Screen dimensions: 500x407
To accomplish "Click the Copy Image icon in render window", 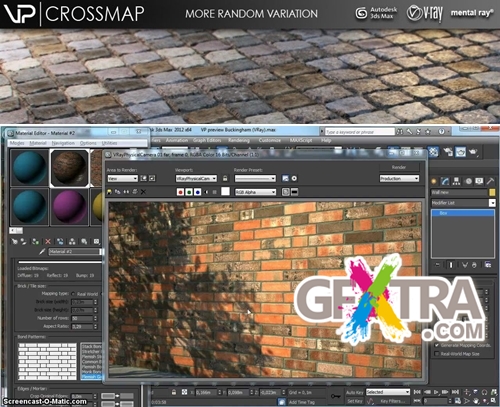I will pyautogui.click(x=117, y=192).
